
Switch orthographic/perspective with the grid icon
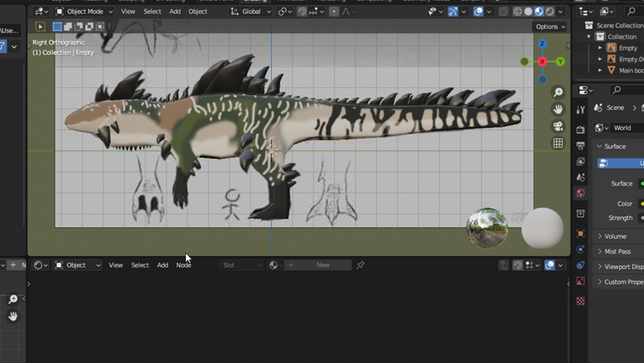[x=558, y=143]
